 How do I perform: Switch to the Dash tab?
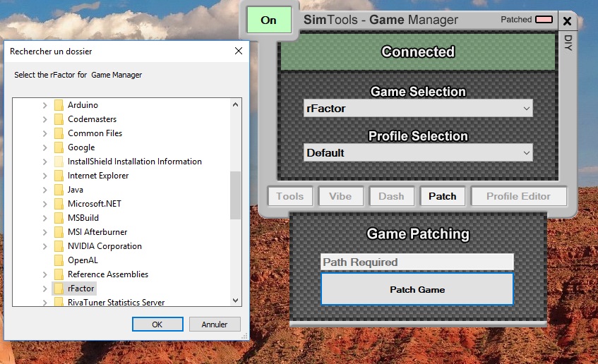[x=391, y=196]
